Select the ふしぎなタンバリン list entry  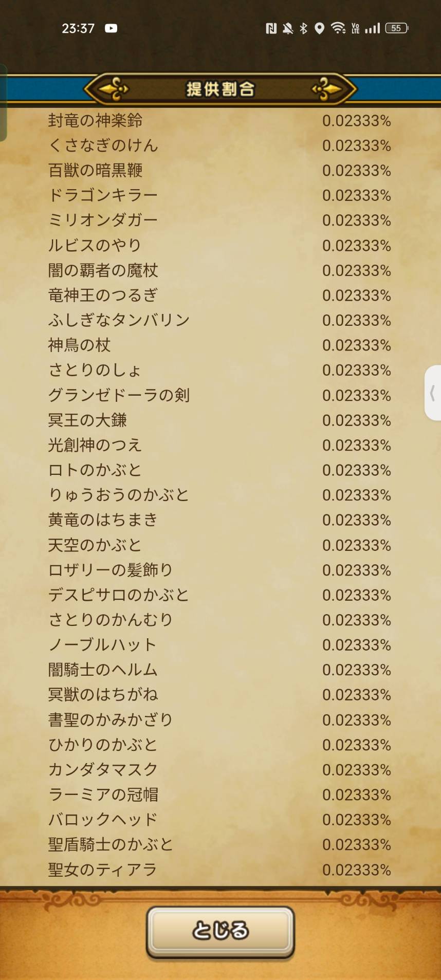point(119,320)
